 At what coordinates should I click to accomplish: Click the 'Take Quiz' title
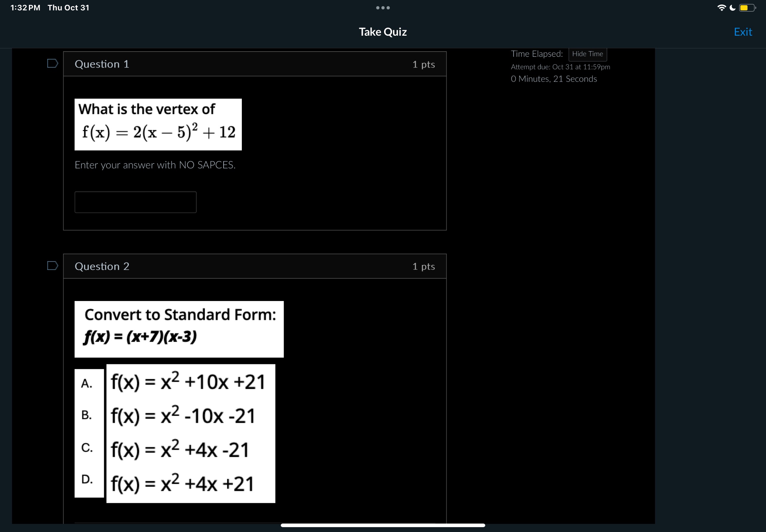click(x=383, y=32)
